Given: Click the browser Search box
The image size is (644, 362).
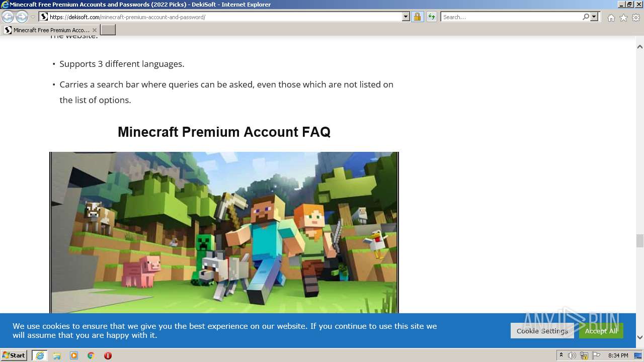Looking at the screenshot, I should (x=512, y=17).
